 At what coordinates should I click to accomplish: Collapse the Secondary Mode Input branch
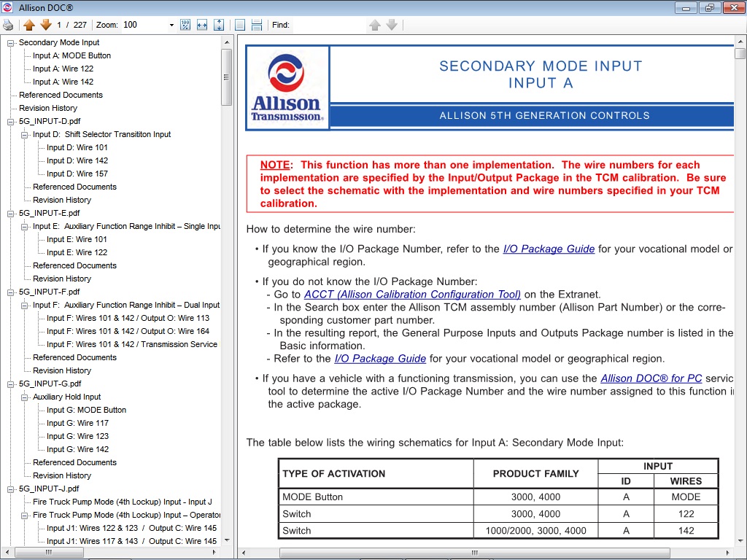(x=10, y=42)
